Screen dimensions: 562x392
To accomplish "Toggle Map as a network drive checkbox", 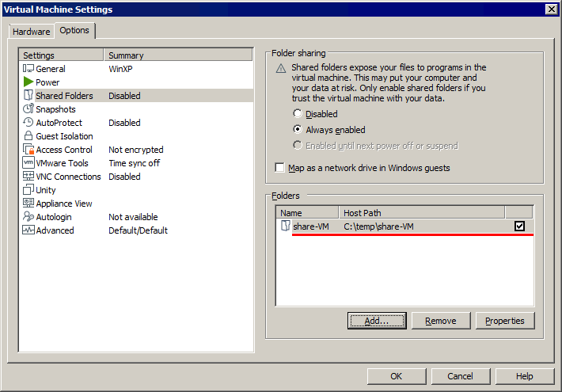I will (279, 167).
